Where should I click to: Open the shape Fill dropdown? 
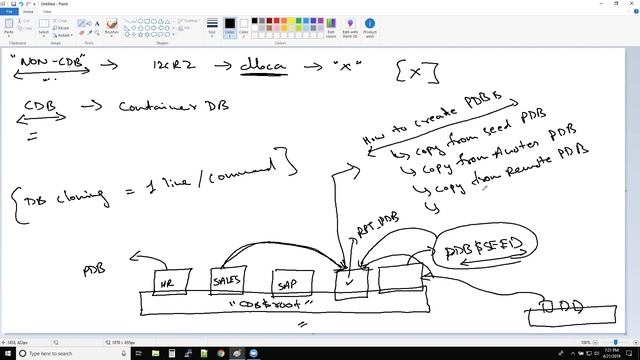coord(185,28)
